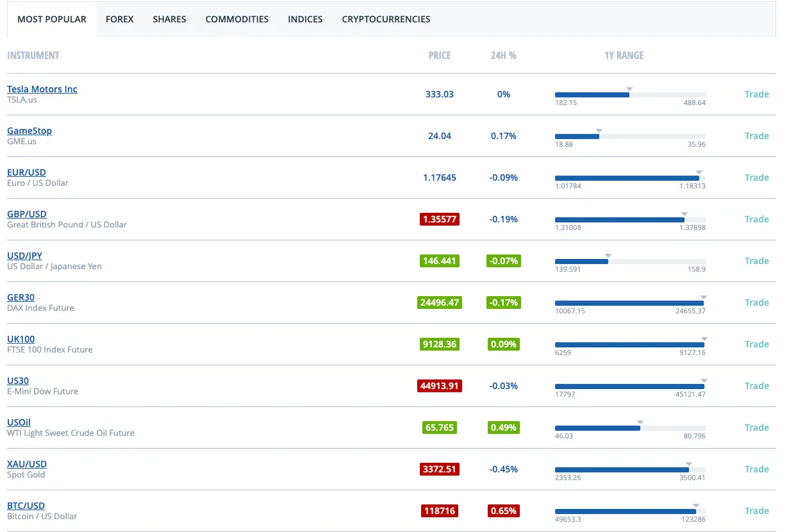The height and width of the screenshot is (532, 789).
Task: Click Trade for Tesla Motors Inc
Action: 756,94
